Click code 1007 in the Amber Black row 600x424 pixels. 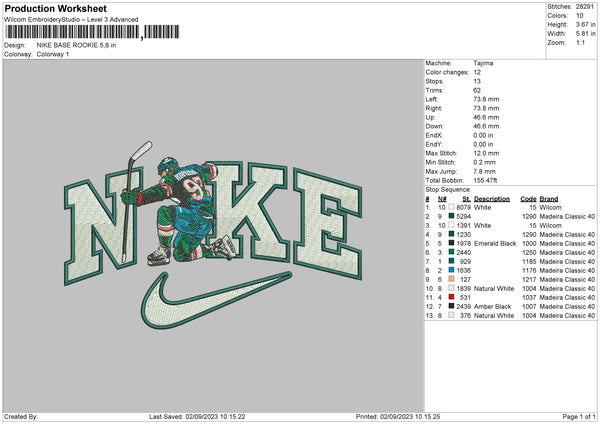pos(529,307)
